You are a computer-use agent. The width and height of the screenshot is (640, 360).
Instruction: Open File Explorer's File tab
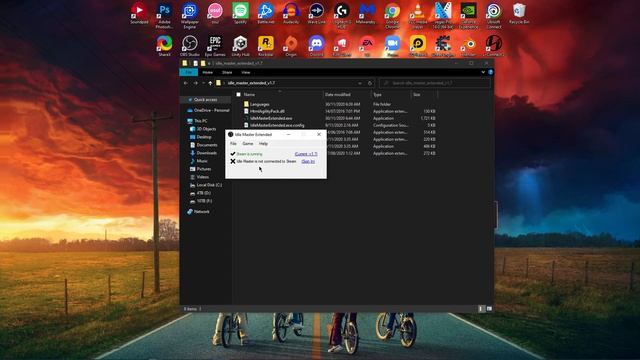point(189,72)
